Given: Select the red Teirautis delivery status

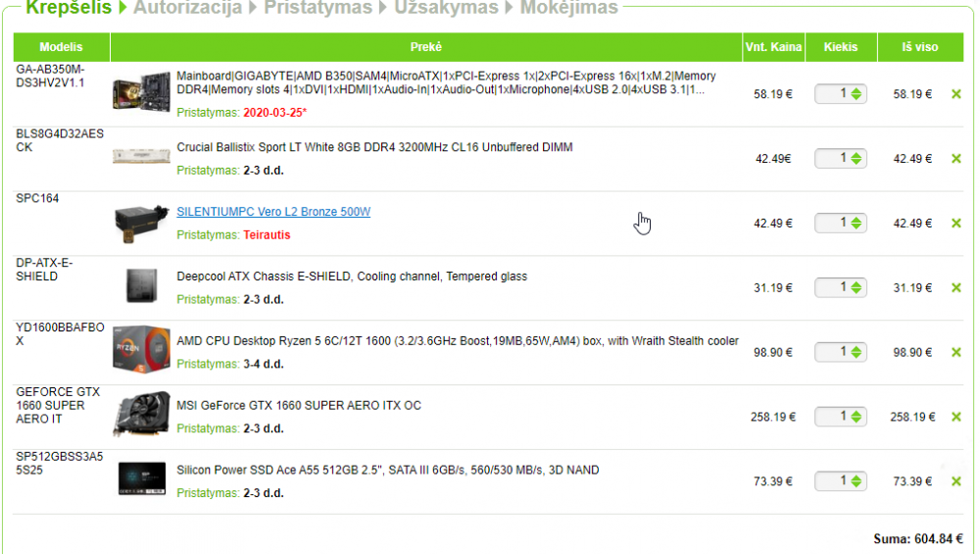Looking at the screenshot, I should click(267, 235).
